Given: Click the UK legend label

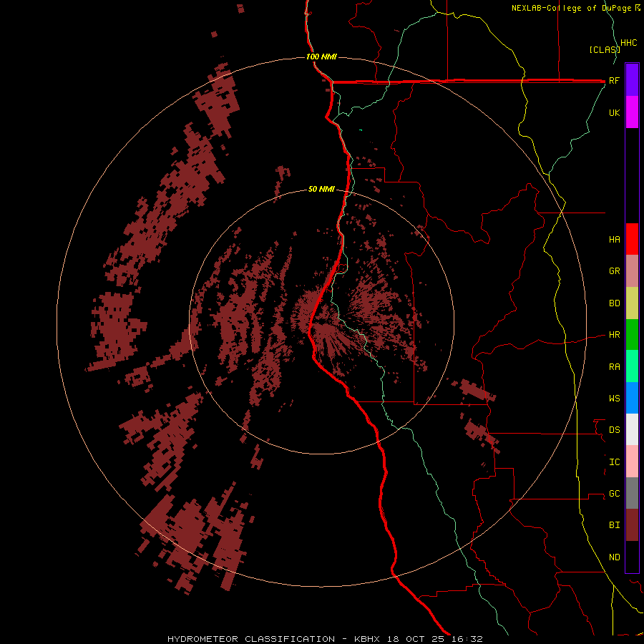Looking at the screenshot, I should click(x=615, y=112).
